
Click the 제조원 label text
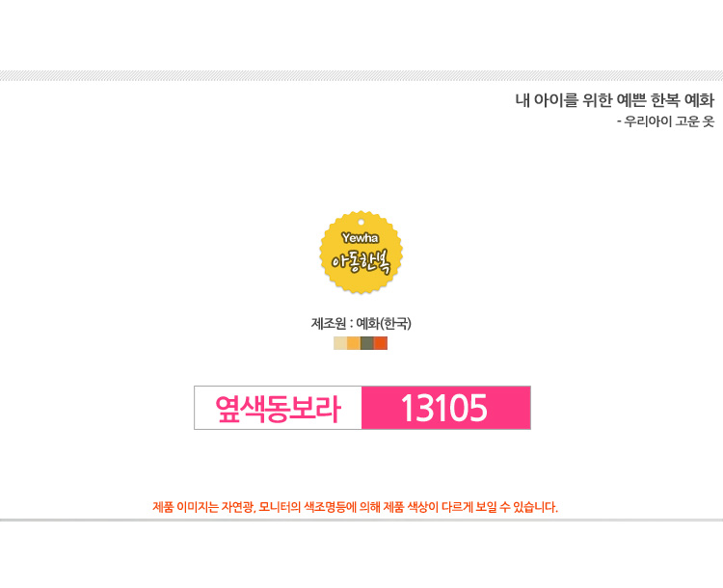pyautogui.click(x=329, y=324)
